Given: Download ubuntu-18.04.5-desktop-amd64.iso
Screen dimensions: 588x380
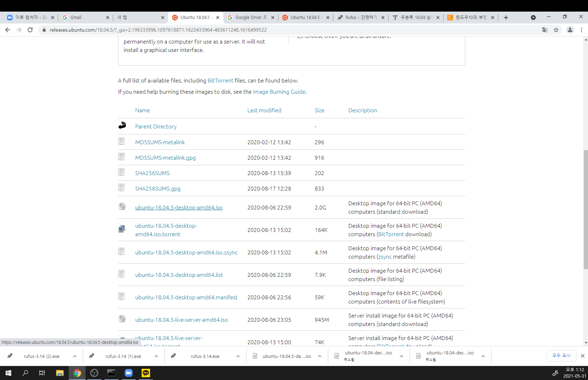Looking at the screenshot, I should (179, 208).
